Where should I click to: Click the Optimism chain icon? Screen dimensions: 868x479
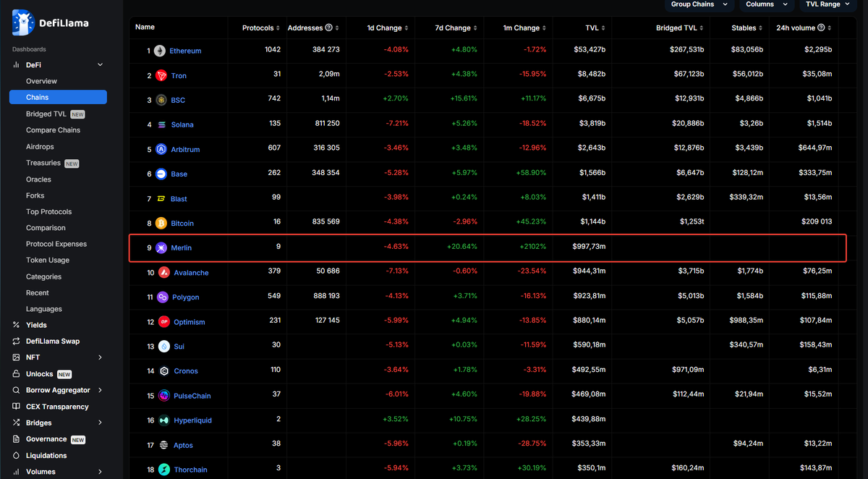[x=164, y=321]
